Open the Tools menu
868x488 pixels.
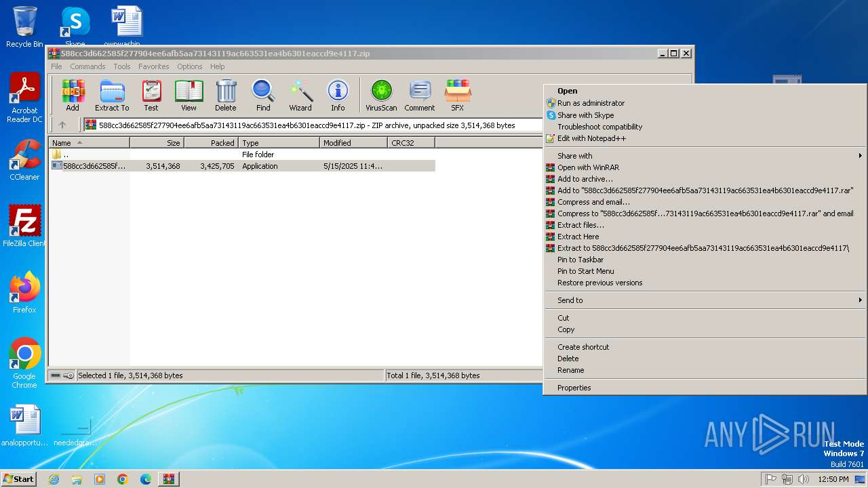coord(122,66)
